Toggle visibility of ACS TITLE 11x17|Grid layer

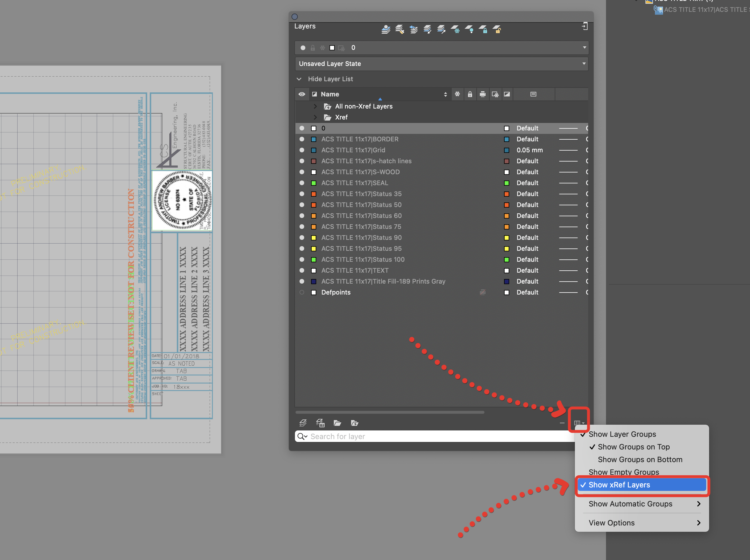(x=302, y=150)
